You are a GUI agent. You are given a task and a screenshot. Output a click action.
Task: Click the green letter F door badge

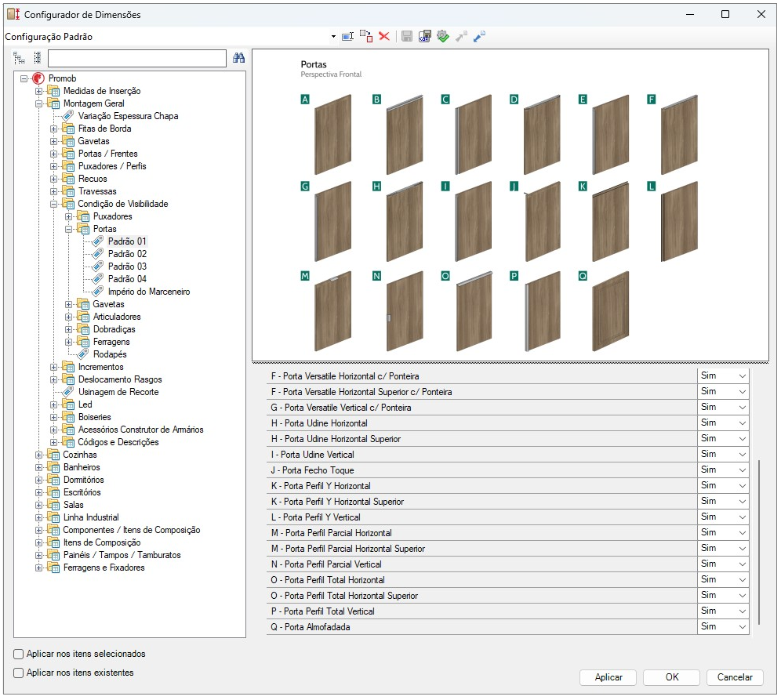[651, 100]
